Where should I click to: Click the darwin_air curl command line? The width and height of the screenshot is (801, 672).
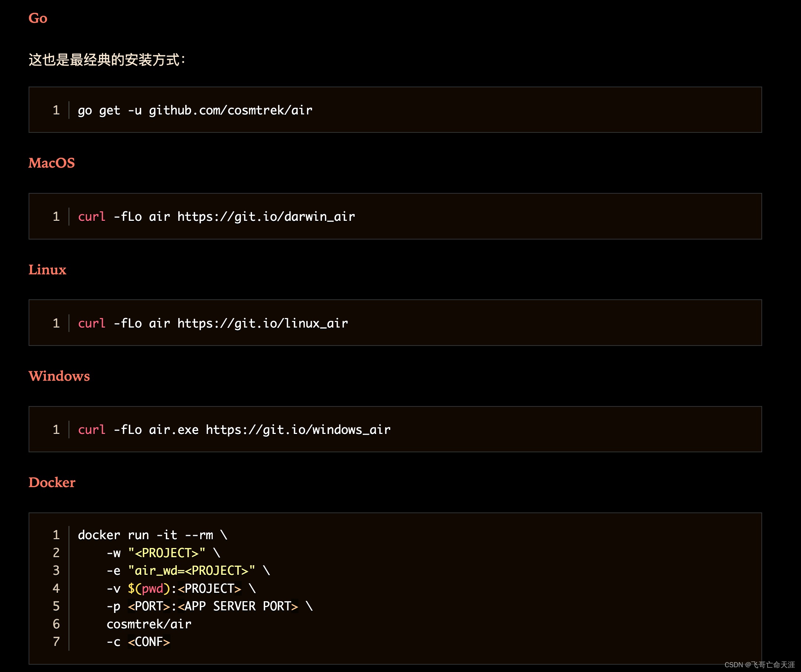(x=216, y=217)
